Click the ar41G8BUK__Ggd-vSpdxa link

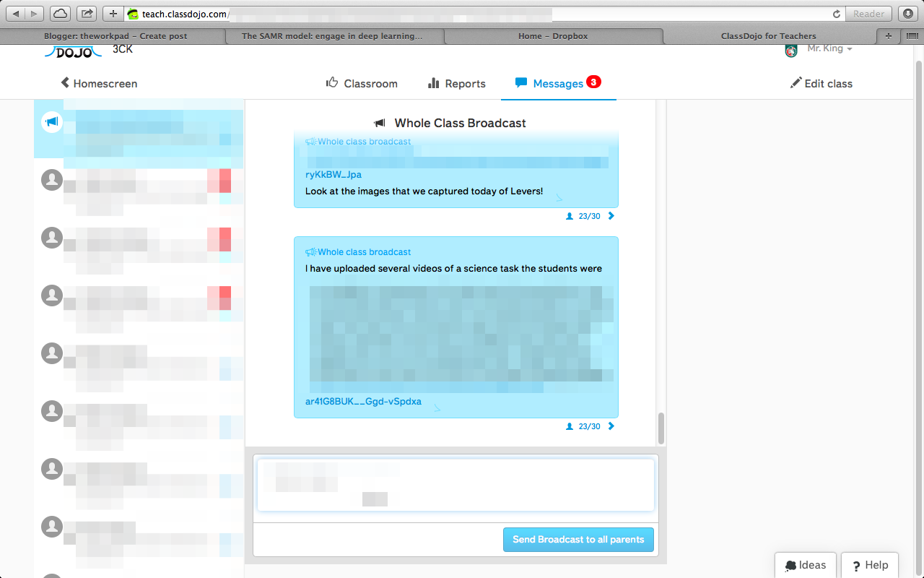click(x=363, y=402)
